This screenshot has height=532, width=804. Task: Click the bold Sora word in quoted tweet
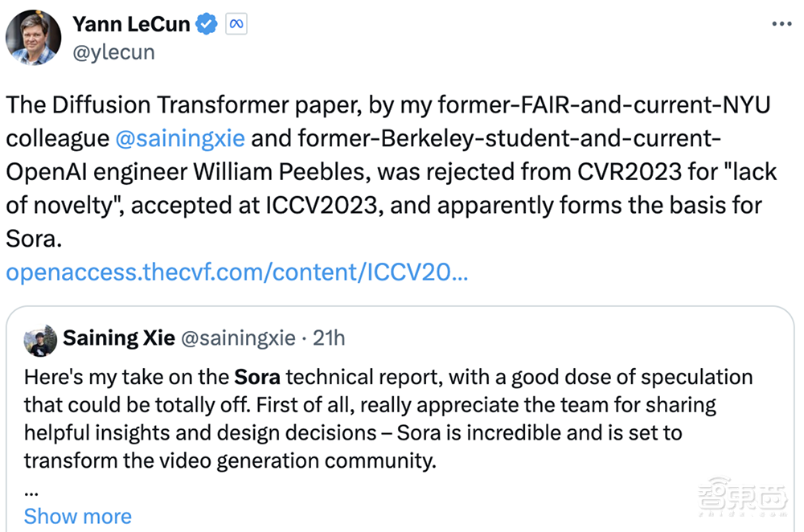pos(257,377)
